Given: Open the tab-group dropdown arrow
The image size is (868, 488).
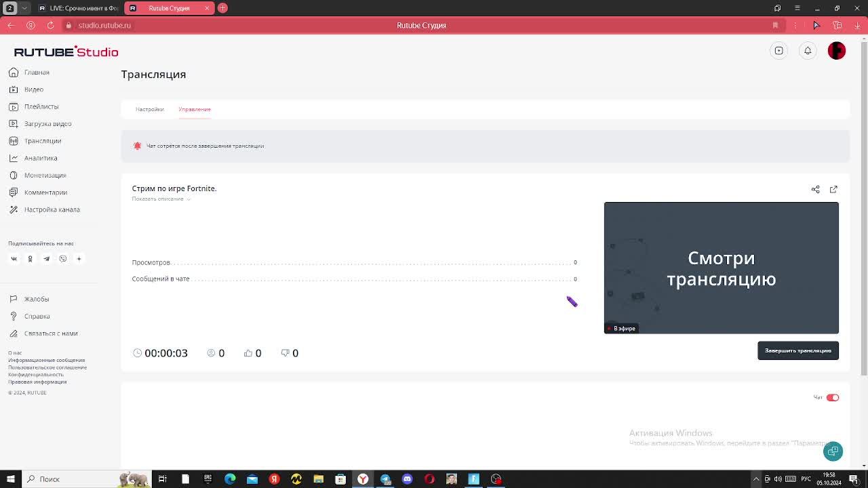Looking at the screenshot, I should click(24, 8).
